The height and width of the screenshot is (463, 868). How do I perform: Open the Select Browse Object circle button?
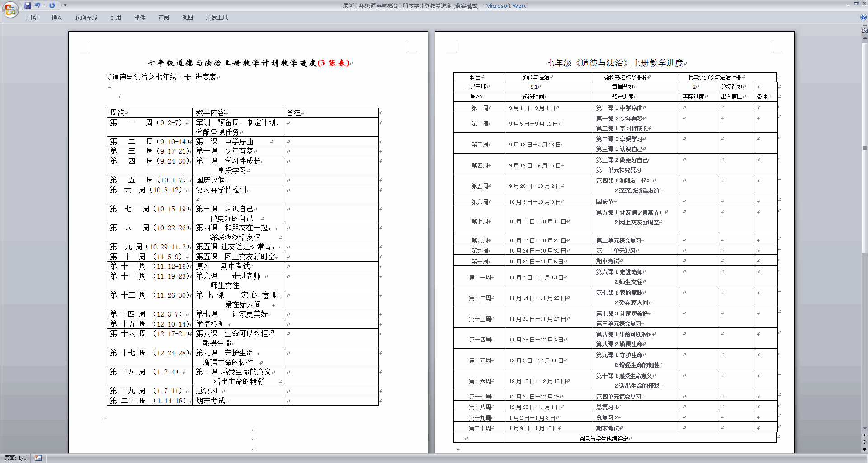(x=865, y=442)
